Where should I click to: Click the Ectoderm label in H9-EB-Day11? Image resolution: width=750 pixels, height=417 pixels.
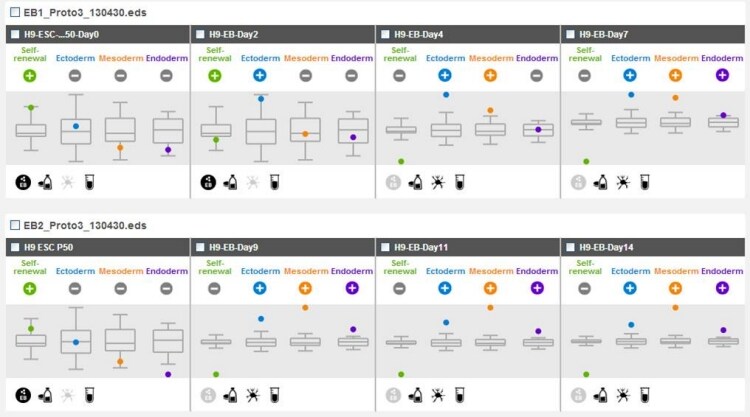(445, 271)
